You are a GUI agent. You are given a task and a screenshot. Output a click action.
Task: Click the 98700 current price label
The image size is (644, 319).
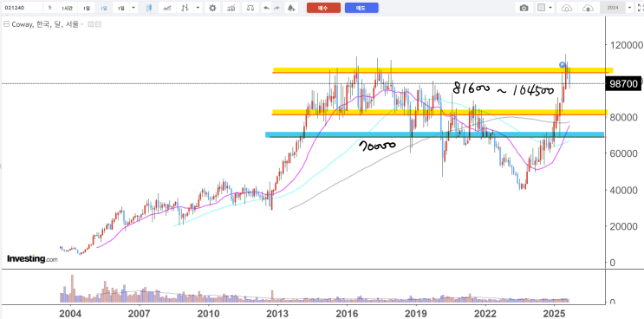(x=624, y=84)
